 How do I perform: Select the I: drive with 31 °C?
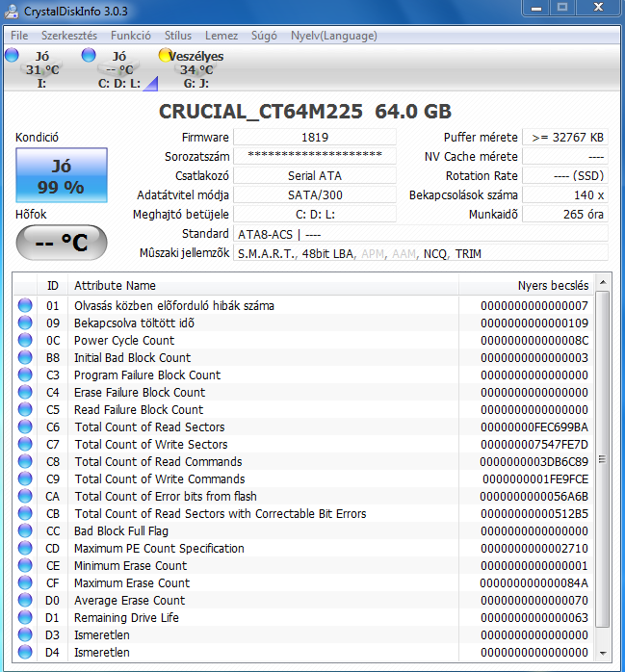[42, 69]
